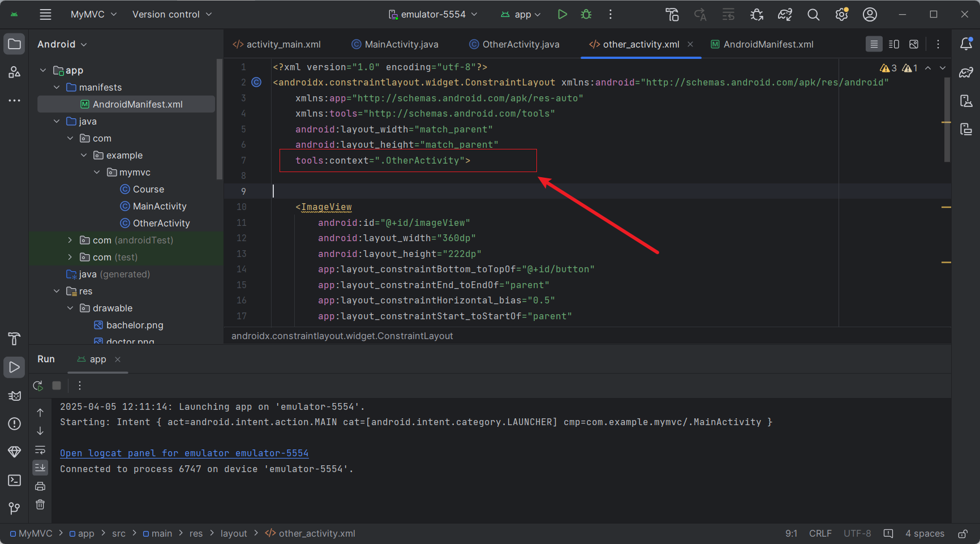Screen dimensions: 980x544
Task: Open Project tool window folder icon
Action: point(14,44)
